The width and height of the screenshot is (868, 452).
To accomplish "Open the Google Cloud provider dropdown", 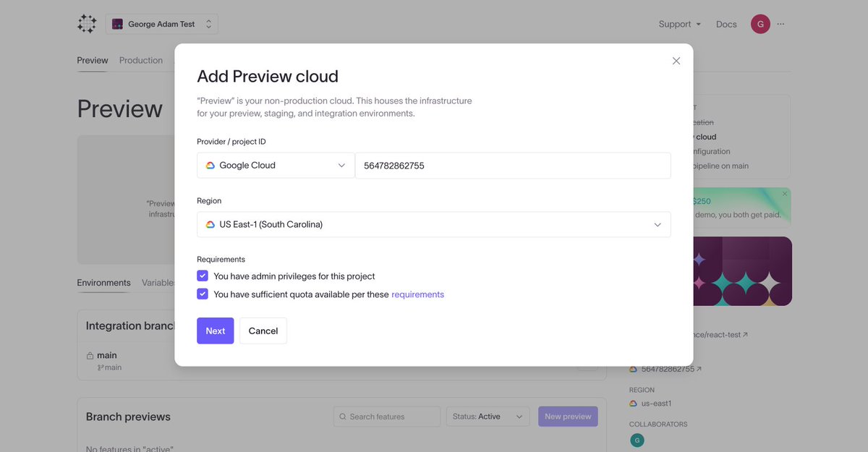I will (276, 165).
